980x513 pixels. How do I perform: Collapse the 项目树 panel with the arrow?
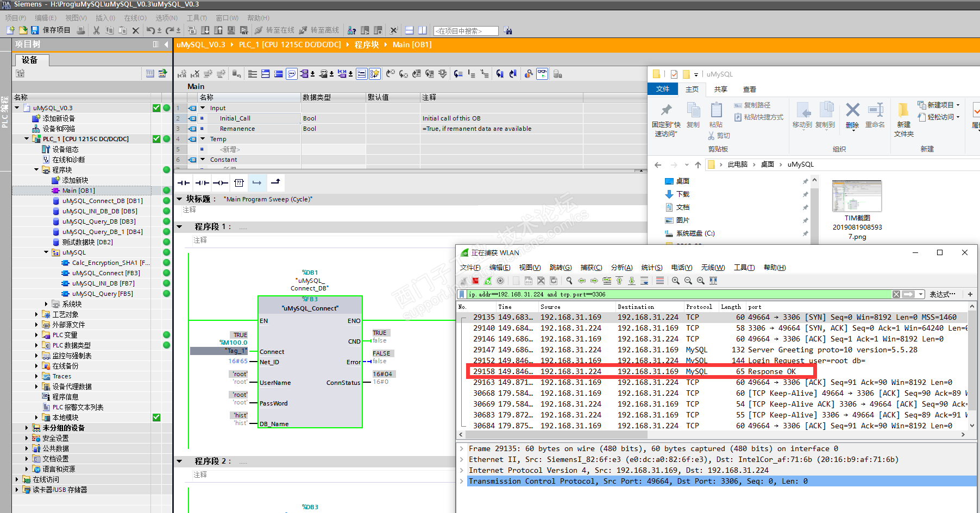pyautogui.click(x=166, y=45)
